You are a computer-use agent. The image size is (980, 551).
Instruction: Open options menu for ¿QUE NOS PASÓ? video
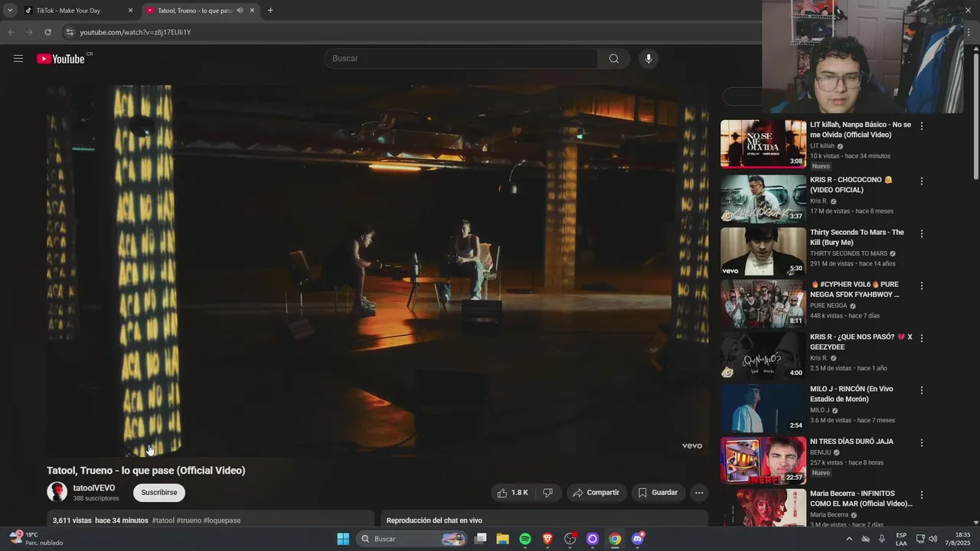pos(922,337)
